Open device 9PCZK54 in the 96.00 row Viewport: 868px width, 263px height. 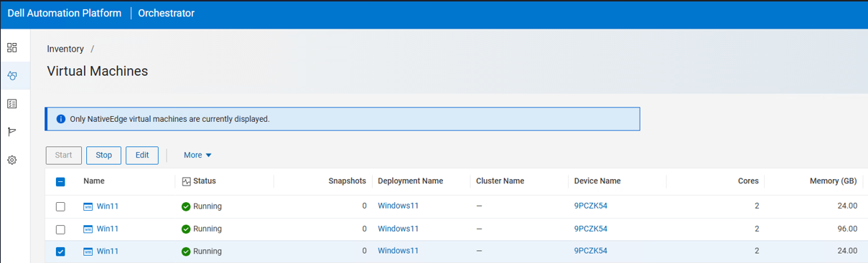(x=591, y=229)
